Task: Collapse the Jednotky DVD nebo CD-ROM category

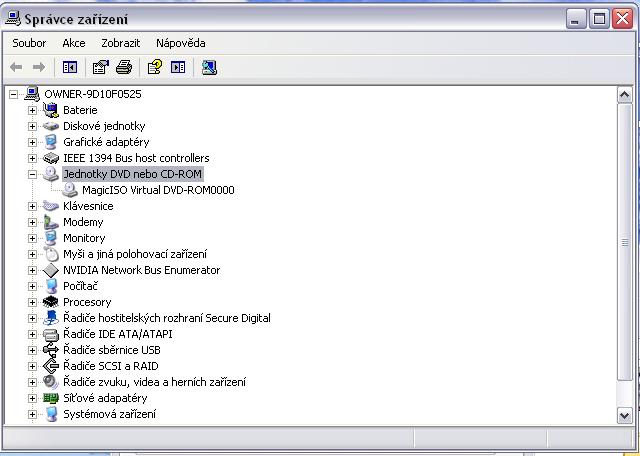Action: coord(32,174)
